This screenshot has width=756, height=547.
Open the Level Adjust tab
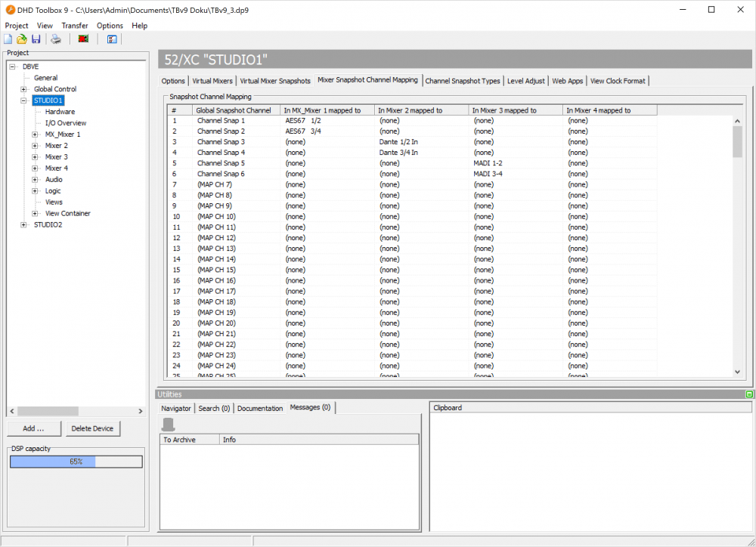coord(526,81)
